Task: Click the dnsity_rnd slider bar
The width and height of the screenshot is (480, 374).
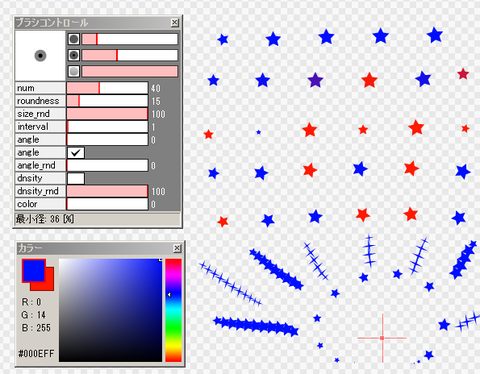Action: [x=107, y=191]
